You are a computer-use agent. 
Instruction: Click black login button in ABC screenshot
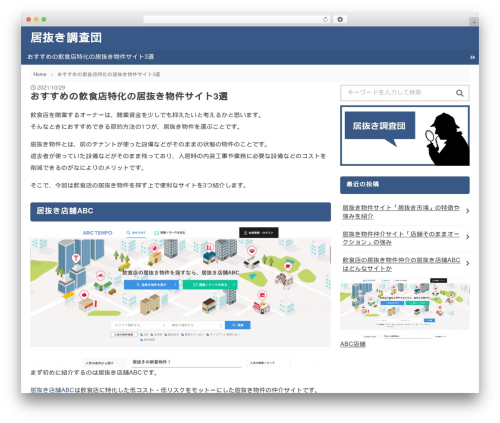pos(259,233)
